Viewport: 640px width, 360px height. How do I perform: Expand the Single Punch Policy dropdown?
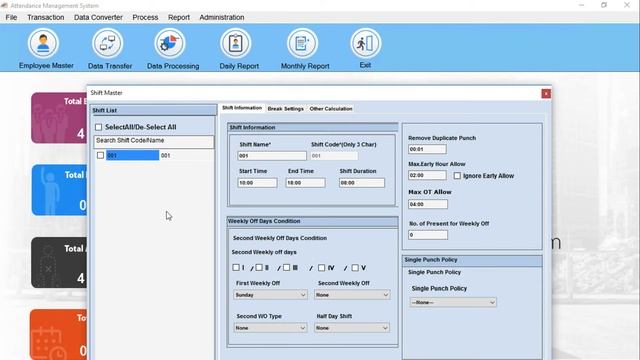453,302
